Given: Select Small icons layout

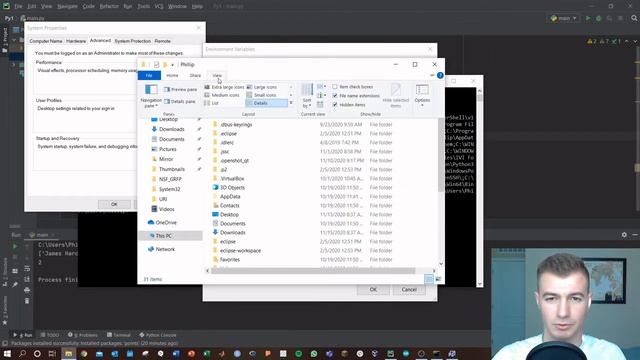Looking at the screenshot, I should pos(261,95).
